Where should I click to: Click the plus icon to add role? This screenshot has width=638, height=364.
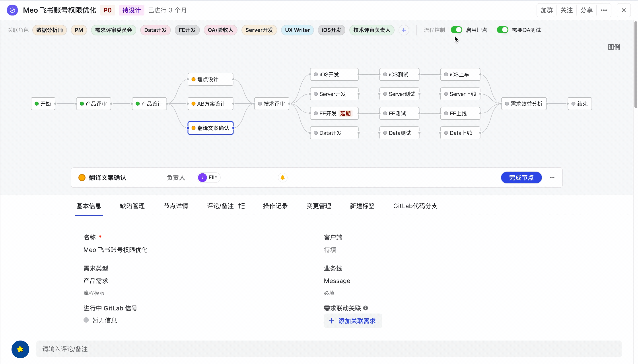(404, 30)
